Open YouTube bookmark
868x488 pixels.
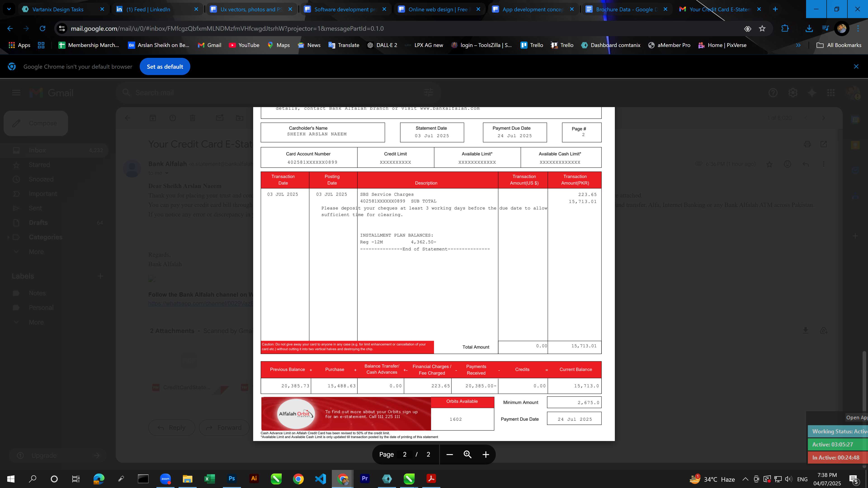tap(244, 45)
